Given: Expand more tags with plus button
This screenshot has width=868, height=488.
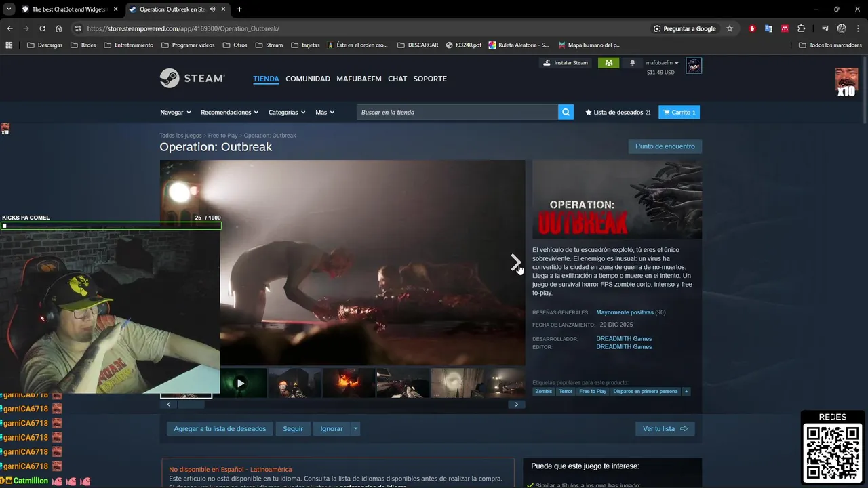Looking at the screenshot, I should pyautogui.click(x=686, y=391).
